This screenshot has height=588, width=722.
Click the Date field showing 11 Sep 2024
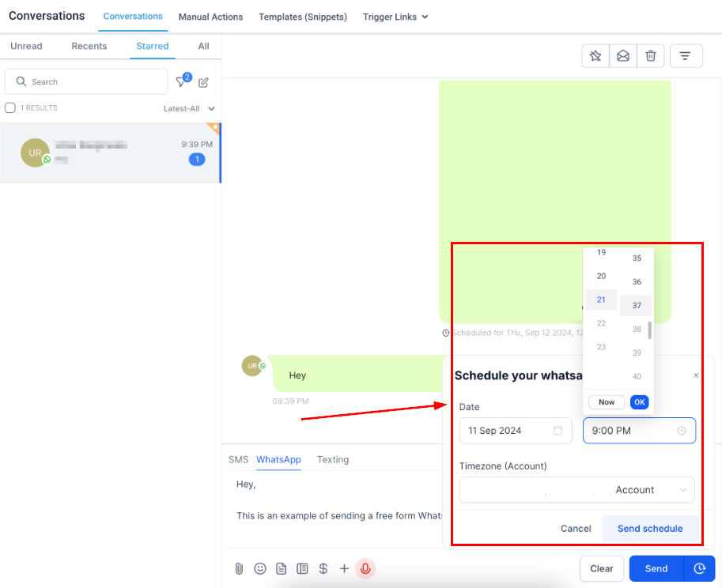tap(516, 431)
